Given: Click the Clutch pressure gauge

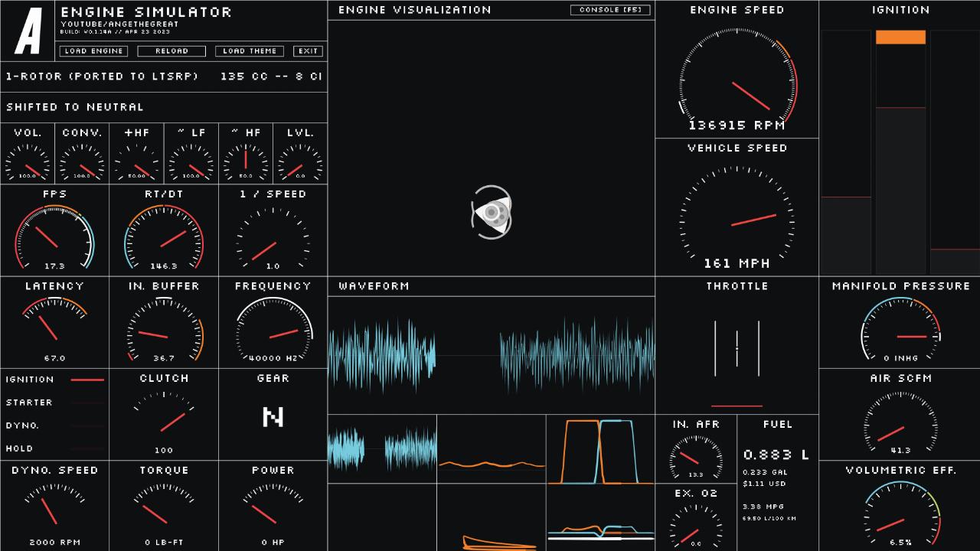Looking at the screenshot, I should [x=164, y=419].
